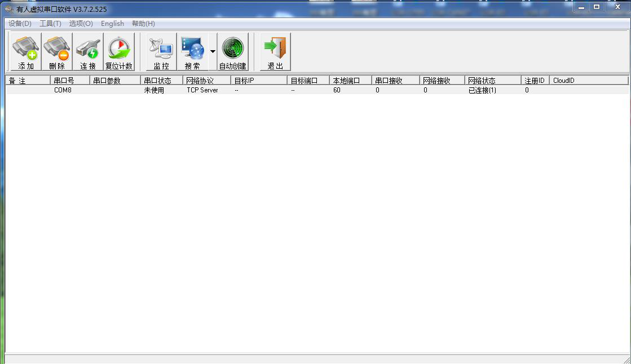
Task: Click the 复位计数 (Reset count) icon
Action: click(119, 52)
